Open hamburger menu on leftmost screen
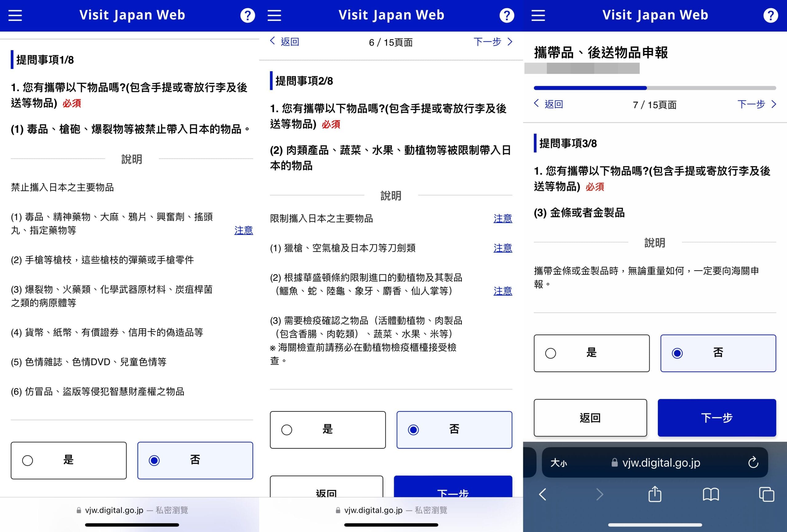This screenshot has height=532, width=787. click(x=15, y=15)
